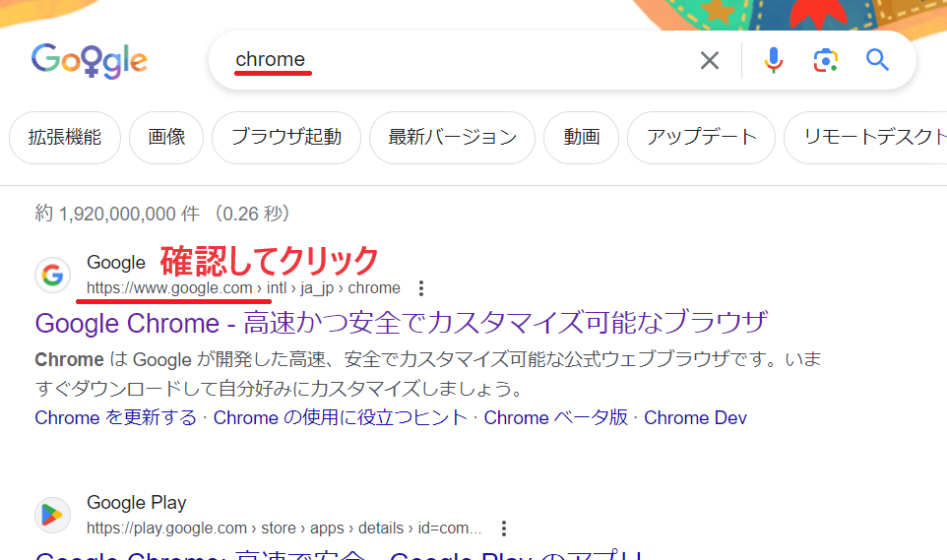Click the Google logo
Viewport: 947px width, 560px height.
90,61
